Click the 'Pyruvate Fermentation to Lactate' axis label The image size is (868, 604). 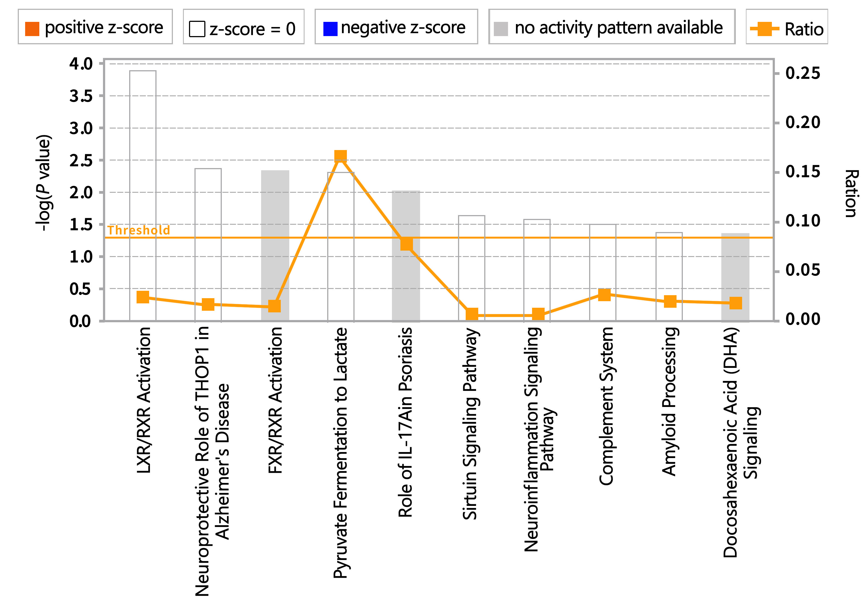(341, 452)
